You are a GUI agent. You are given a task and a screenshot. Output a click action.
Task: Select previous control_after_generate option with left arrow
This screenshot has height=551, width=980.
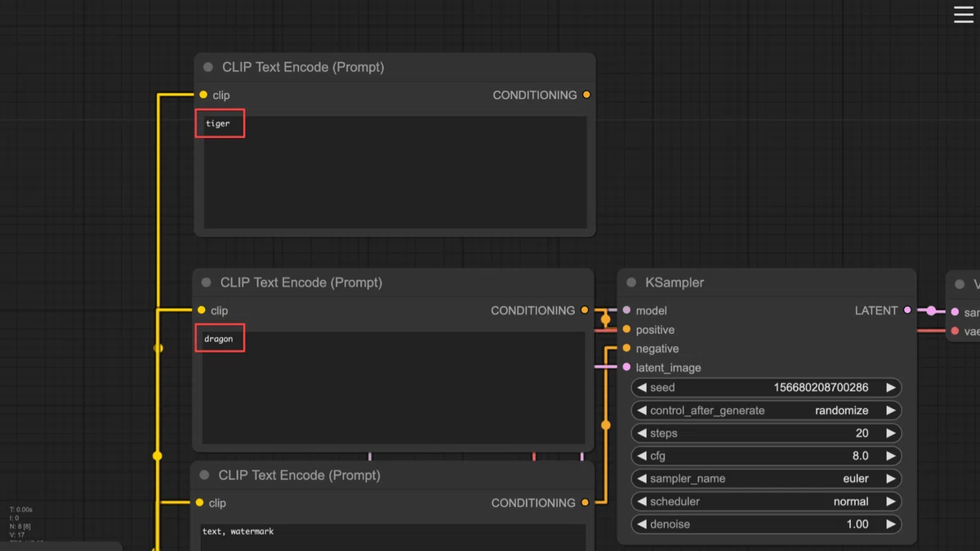[x=642, y=411]
